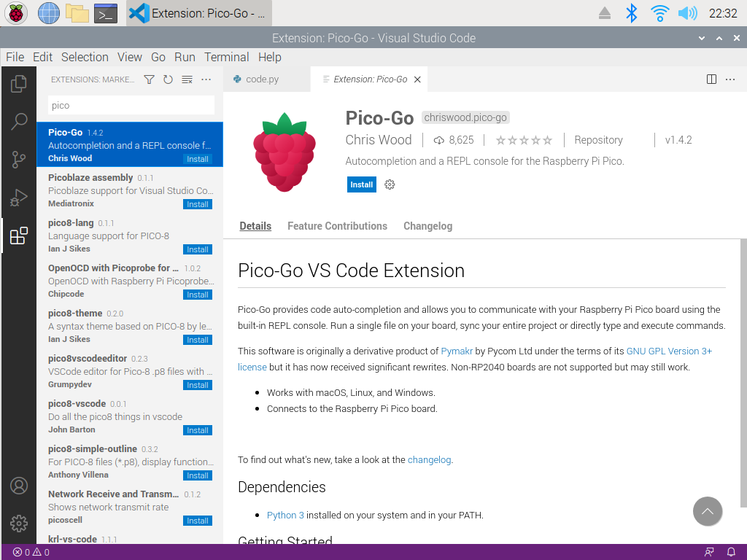Viewport: 747px width, 560px height.
Task: Clear extensions search results icon
Action: coord(187,79)
